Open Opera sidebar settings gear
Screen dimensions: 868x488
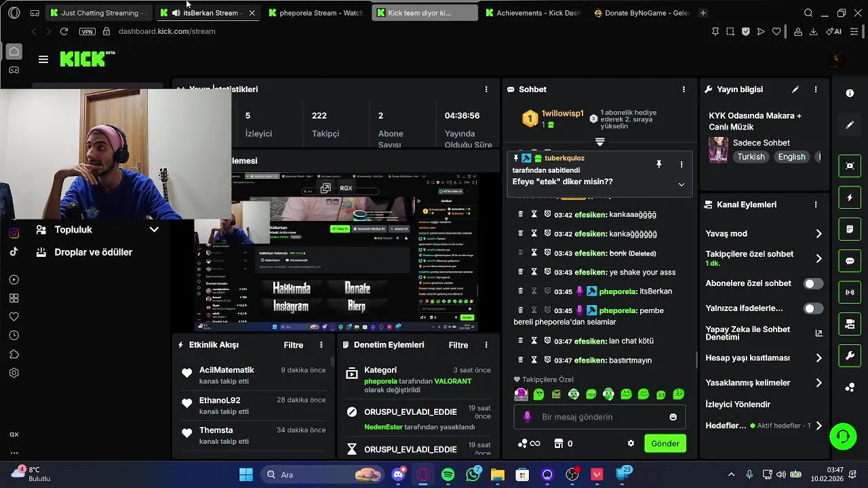(x=14, y=373)
